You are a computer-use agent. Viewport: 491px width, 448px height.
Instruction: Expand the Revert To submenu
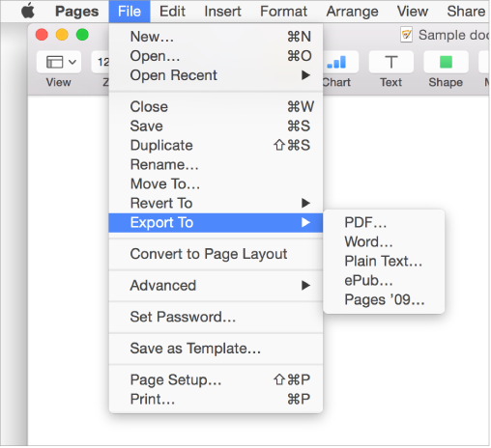(216, 203)
